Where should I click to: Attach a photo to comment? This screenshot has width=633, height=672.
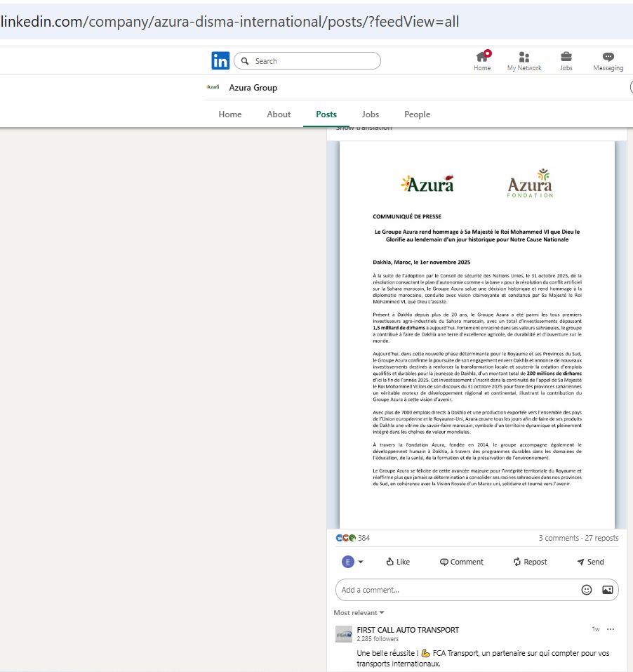[x=607, y=590]
